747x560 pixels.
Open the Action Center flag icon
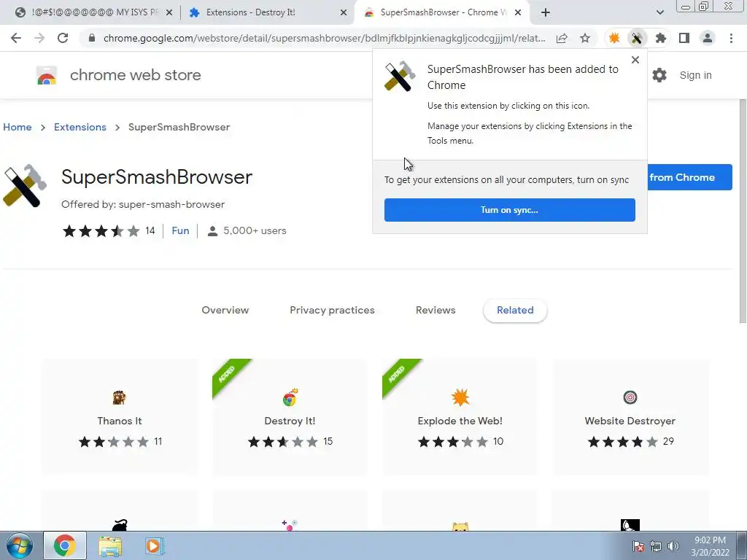[638, 546]
